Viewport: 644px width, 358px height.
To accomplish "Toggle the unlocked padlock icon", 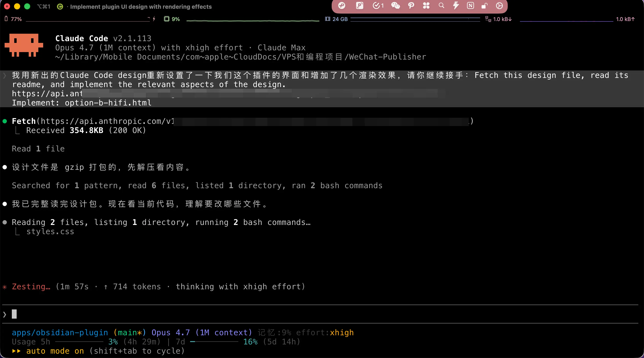I will point(485,5).
